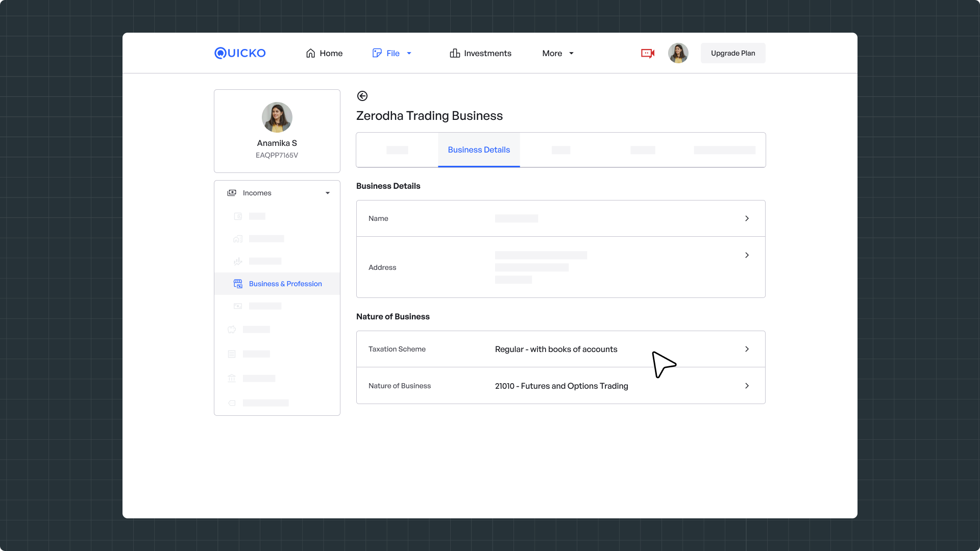
Task: Go to Investments
Action: point(480,53)
